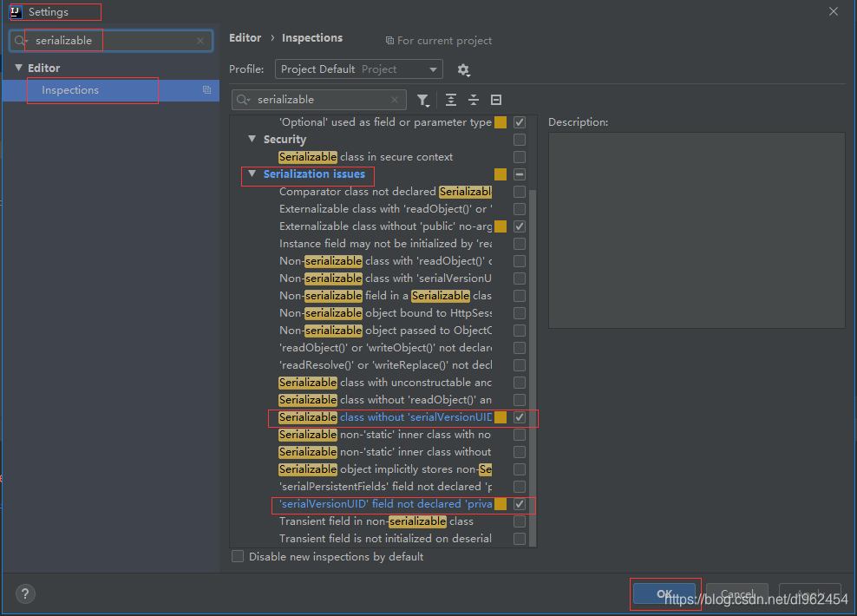Click Inspections breadcrumb in header
The height and width of the screenshot is (616, 857).
(x=312, y=37)
